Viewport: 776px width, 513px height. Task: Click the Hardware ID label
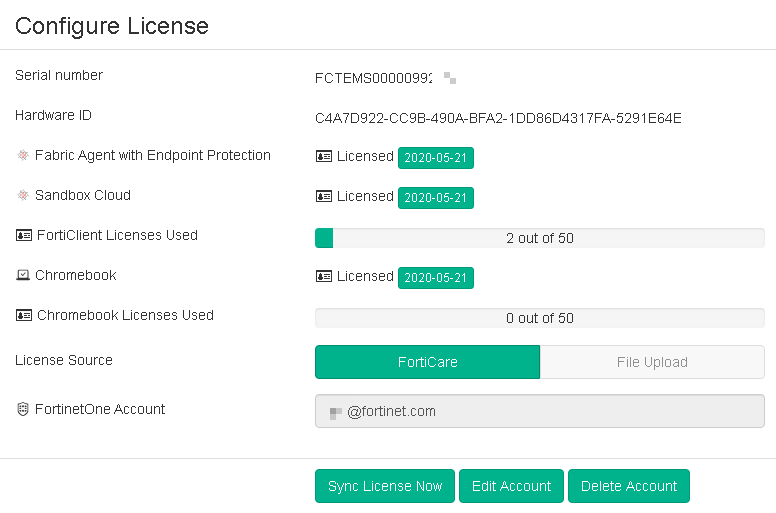tap(53, 115)
